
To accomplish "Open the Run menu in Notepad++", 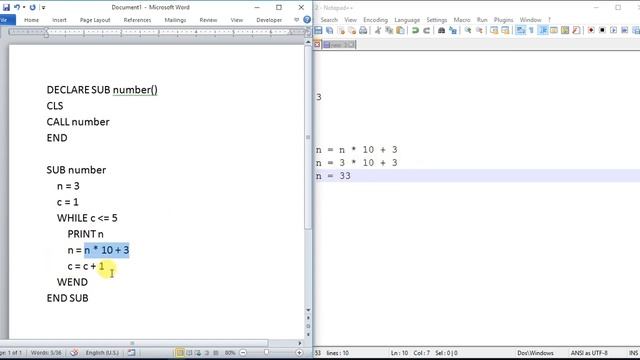I will pyautogui.click(x=482, y=20).
